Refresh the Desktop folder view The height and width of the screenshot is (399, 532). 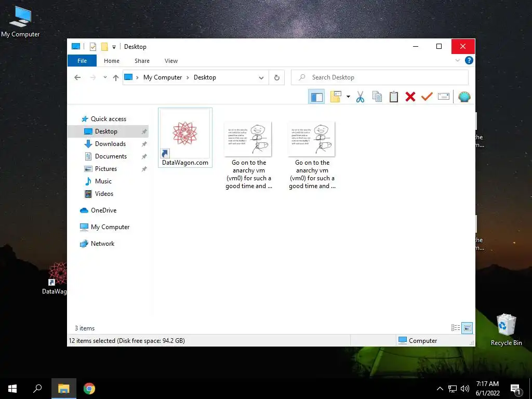[277, 78]
